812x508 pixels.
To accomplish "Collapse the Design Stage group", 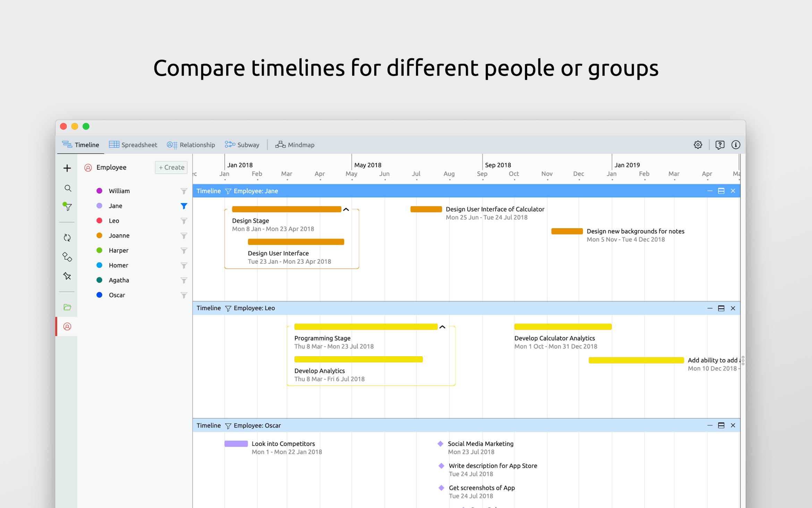I will point(346,210).
